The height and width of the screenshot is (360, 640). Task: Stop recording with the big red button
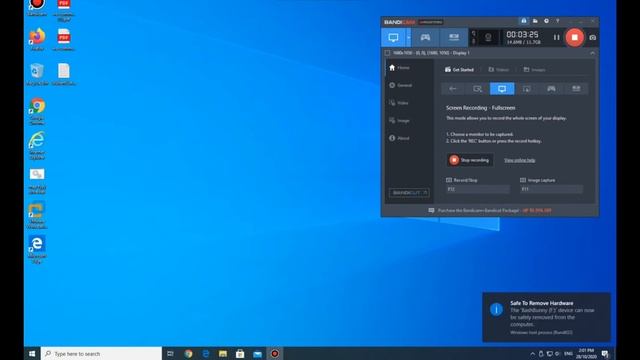click(x=574, y=38)
